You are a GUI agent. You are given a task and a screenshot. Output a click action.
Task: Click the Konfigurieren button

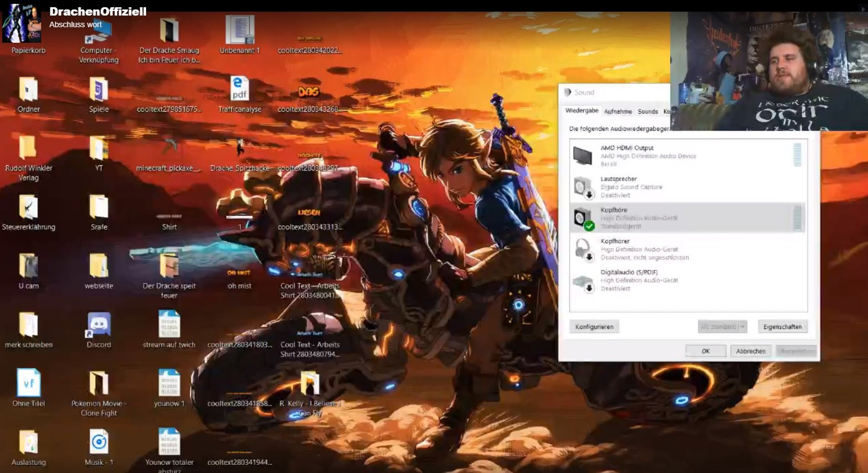pyautogui.click(x=594, y=327)
